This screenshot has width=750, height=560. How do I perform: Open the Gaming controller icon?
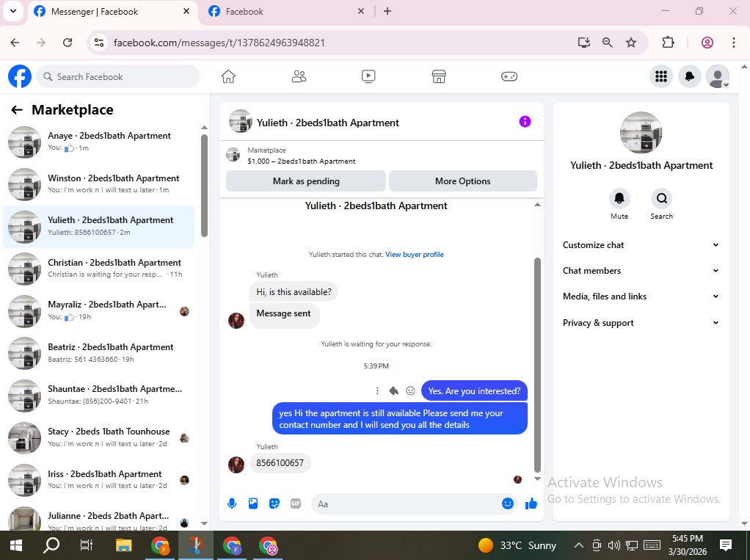point(509,76)
